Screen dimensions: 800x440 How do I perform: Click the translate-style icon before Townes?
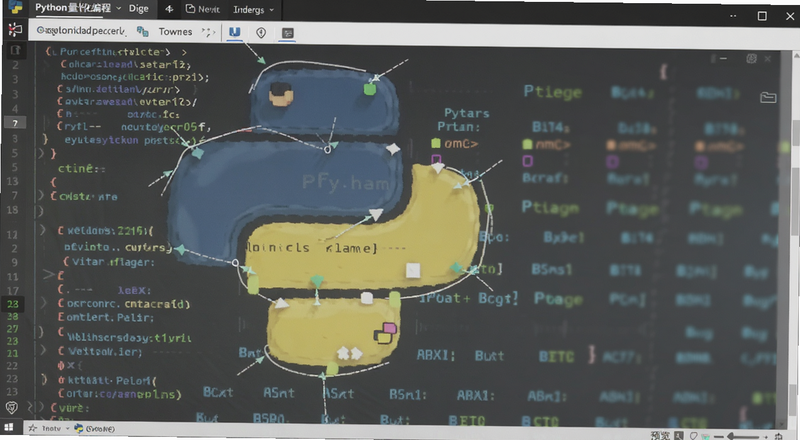[142, 32]
